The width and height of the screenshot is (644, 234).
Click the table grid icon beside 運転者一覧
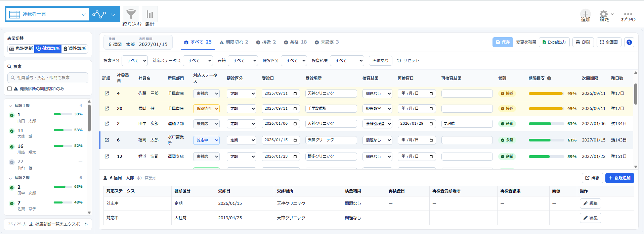14,14
